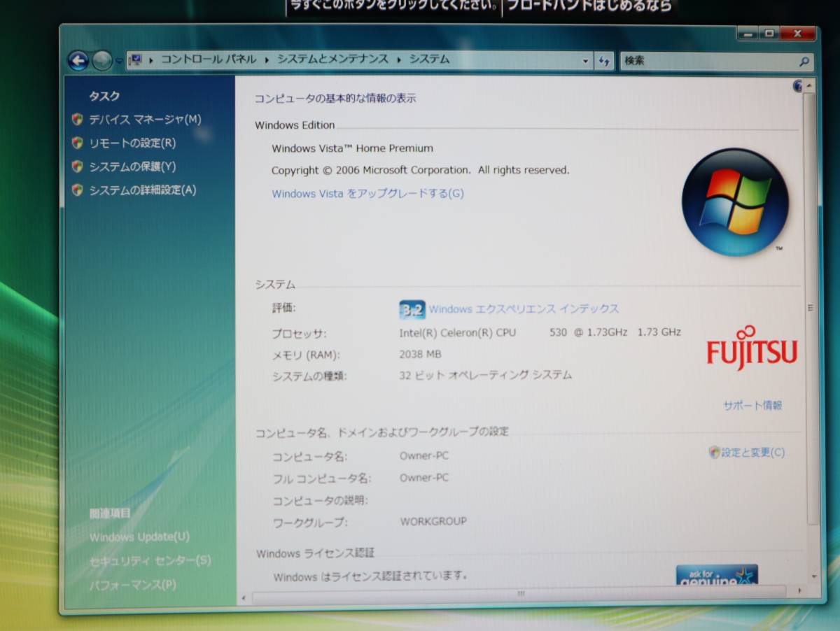Screen dimensions: 840x631
Task: Open the recent pages dropdown arrow
Action: [x=119, y=62]
